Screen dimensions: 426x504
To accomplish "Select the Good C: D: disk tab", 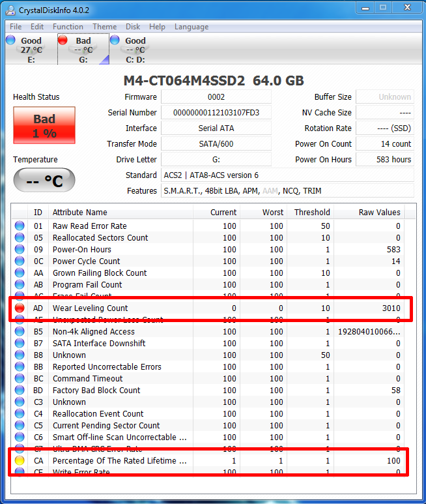I will (x=135, y=50).
